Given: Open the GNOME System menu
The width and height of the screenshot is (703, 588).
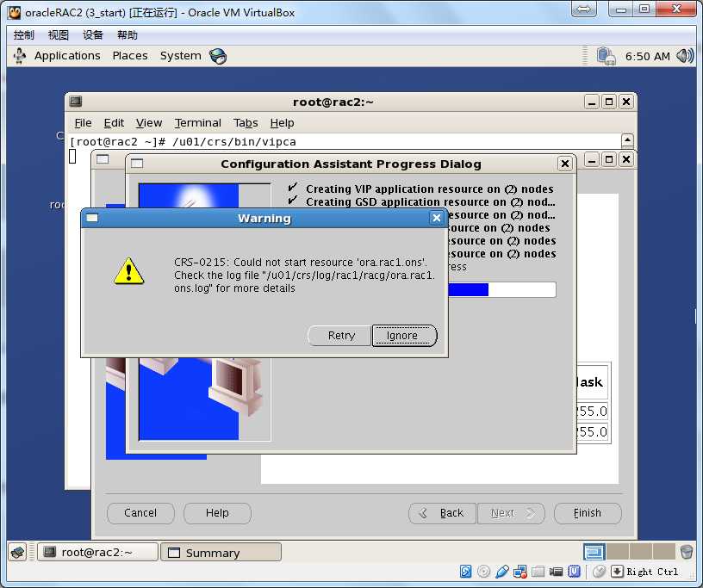Looking at the screenshot, I should click(x=181, y=56).
